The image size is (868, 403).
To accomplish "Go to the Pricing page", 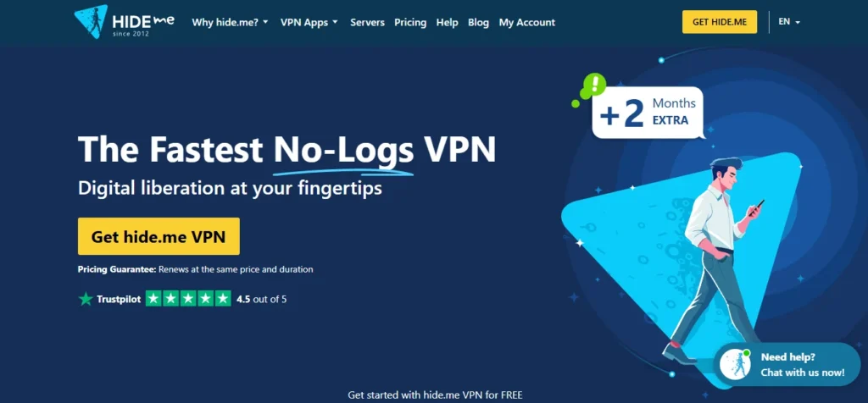I will pyautogui.click(x=410, y=22).
